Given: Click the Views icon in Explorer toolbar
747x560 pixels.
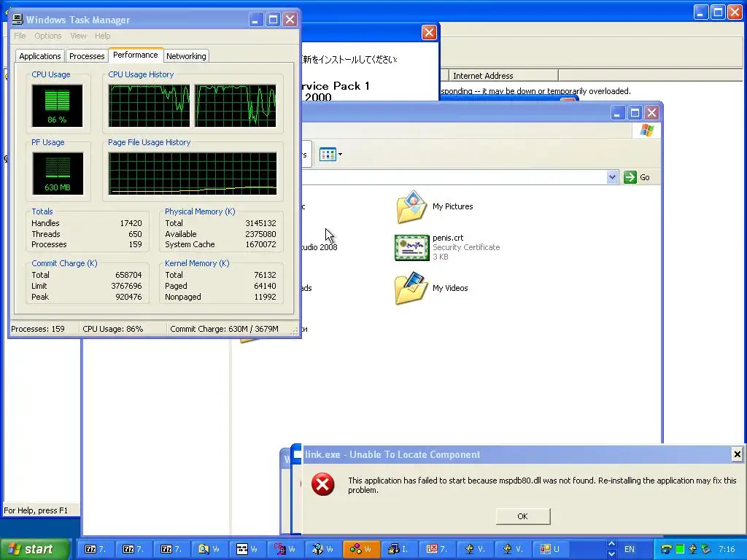Looking at the screenshot, I should (328, 155).
